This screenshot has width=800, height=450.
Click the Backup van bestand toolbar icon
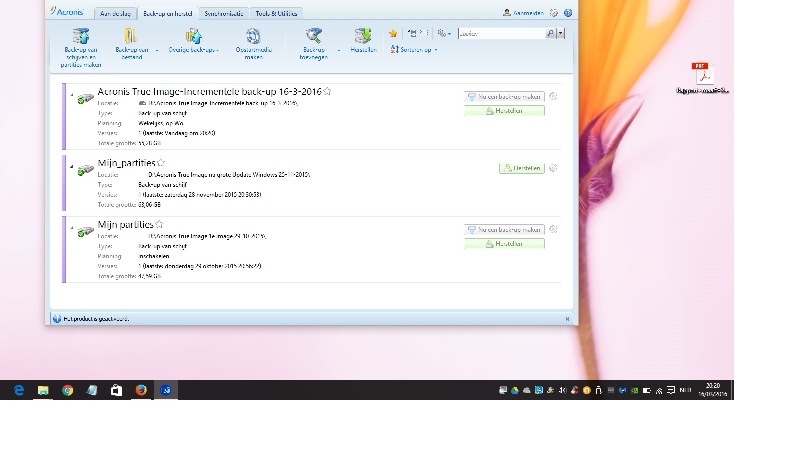pyautogui.click(x=131, y=36)
